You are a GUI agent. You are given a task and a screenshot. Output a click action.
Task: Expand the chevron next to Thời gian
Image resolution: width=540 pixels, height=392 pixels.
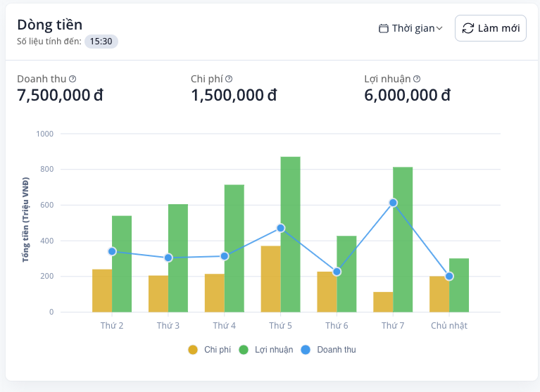(x=439, y=29)
